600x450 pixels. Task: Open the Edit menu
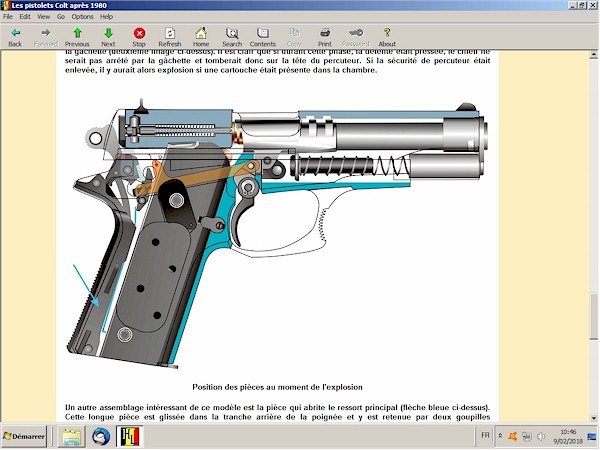click(25, 17)
